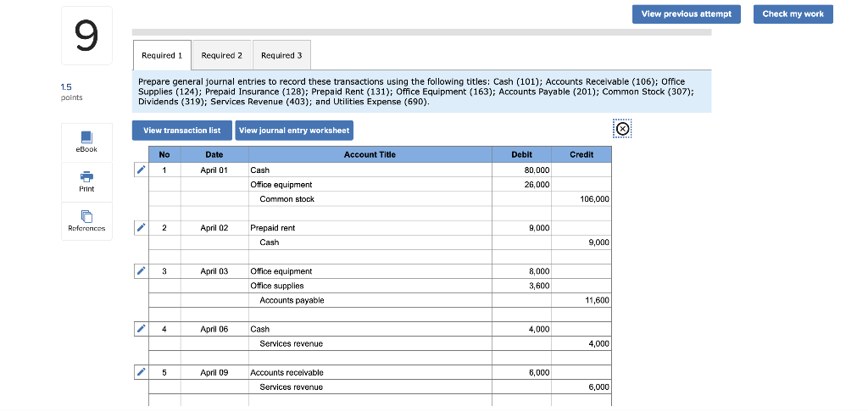
Task: Click the Office supplies account cell
Action: [370, 286]
